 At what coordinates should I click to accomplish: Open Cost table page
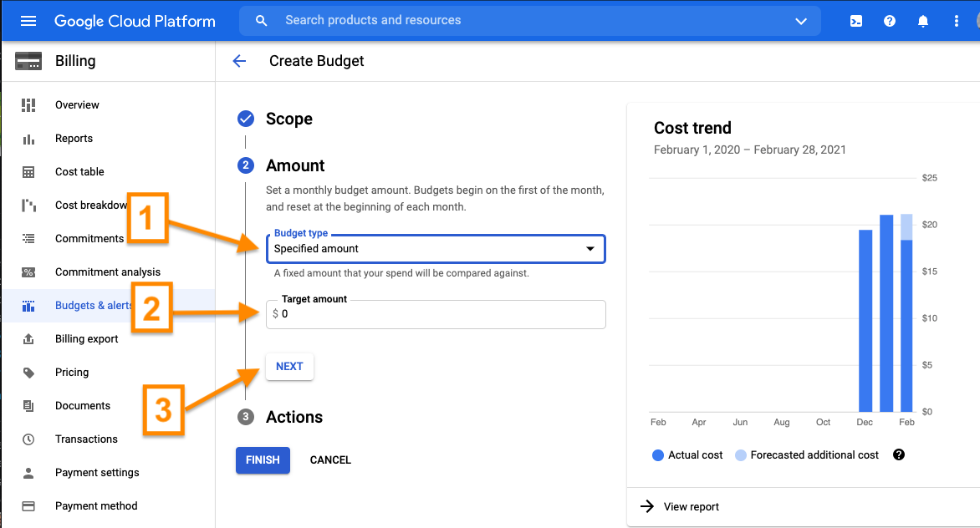(x=79, y=171)
